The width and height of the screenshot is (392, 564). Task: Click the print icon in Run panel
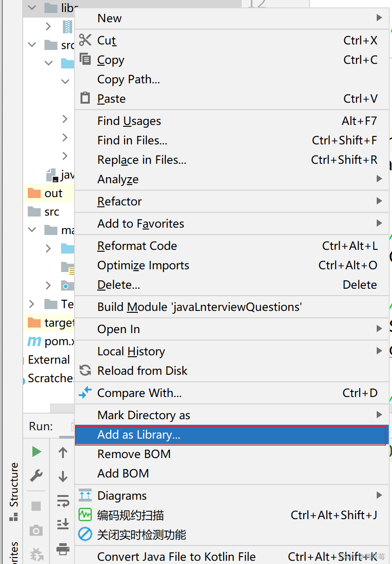coord(63,549)
